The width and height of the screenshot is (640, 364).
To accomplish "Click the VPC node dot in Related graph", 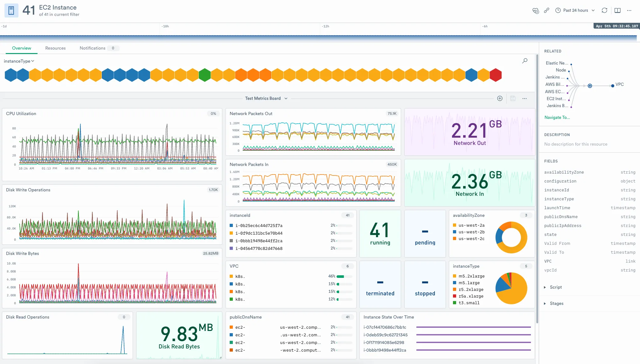I will pyautogui.click(x=613, y=86).
